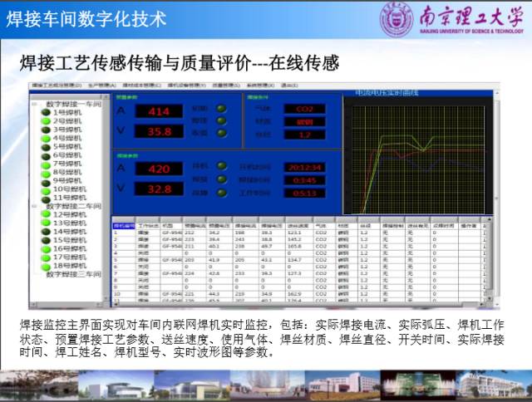Image resolution: width=532 pixels, height=402 pixels.
Task: Toggle the top indicator light beside 420 reading
Action: [221, 165]
